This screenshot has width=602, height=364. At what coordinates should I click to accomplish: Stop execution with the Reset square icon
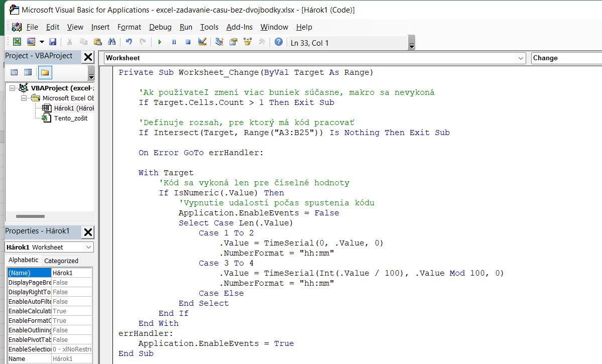click(x=188, y=42)
